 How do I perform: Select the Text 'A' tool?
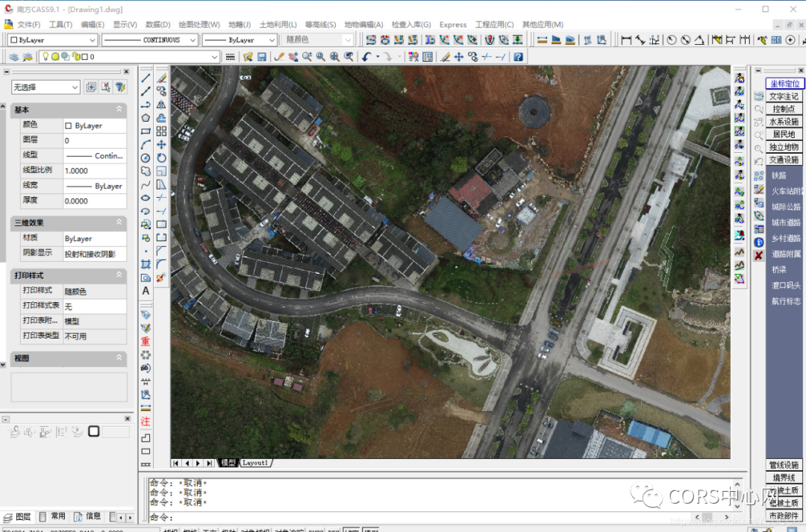click(x=146, y=291)
